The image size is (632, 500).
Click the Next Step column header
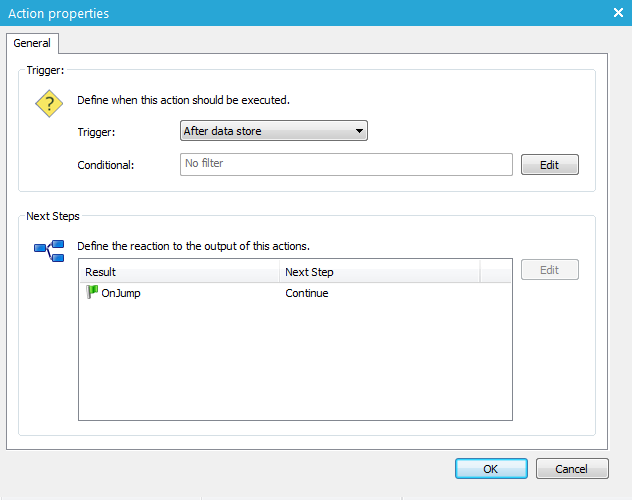point(379,272)
